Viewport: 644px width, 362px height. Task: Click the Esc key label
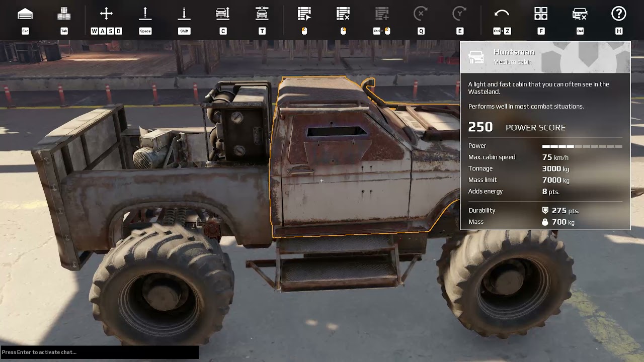coord(25,31)
